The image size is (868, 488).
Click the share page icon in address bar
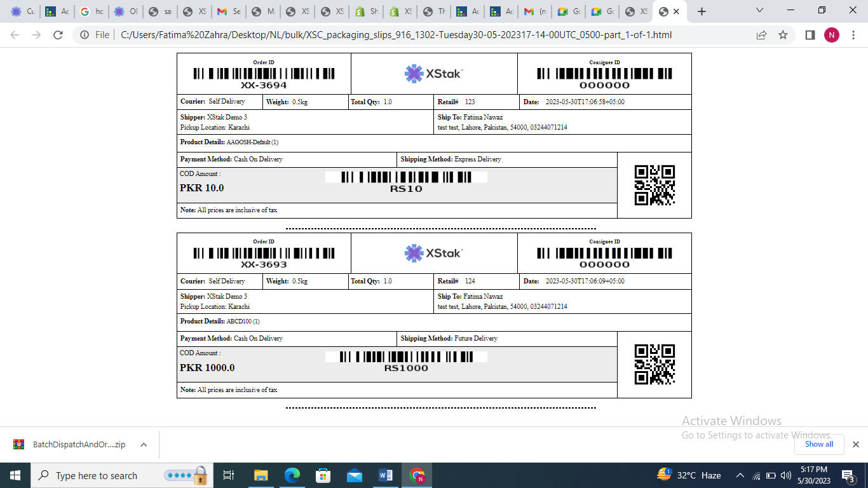761,35
